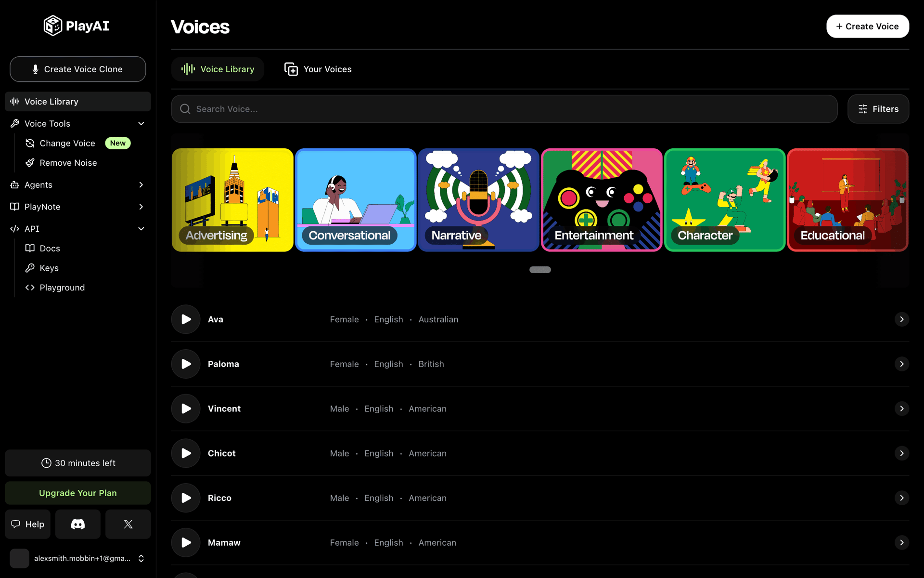
Task: Click the search magnifier icon
Action: click(185, 109)
